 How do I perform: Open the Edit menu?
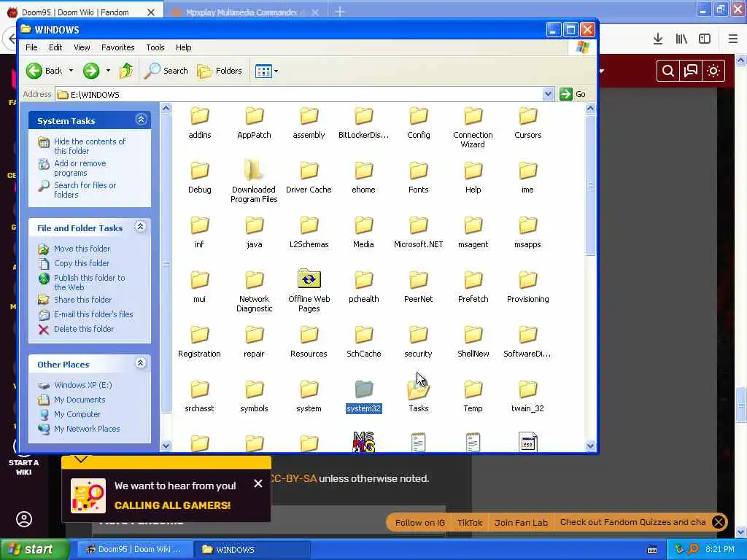click(x=55, y=47)
